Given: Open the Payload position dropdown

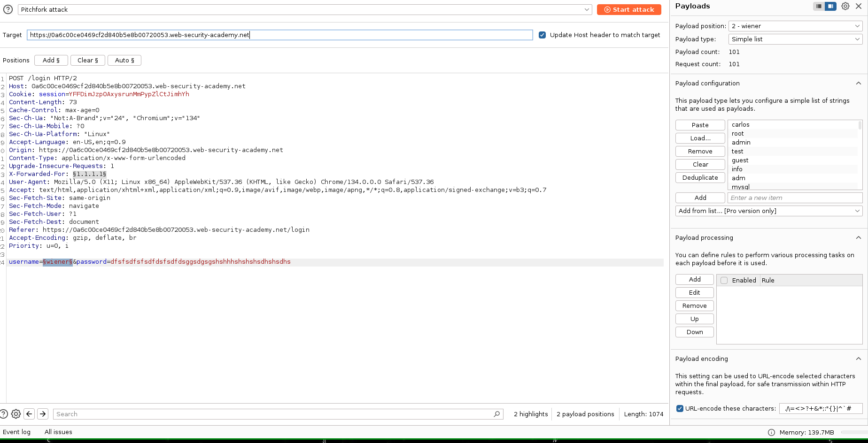Looking at the screenshot, I should [795, 26].
